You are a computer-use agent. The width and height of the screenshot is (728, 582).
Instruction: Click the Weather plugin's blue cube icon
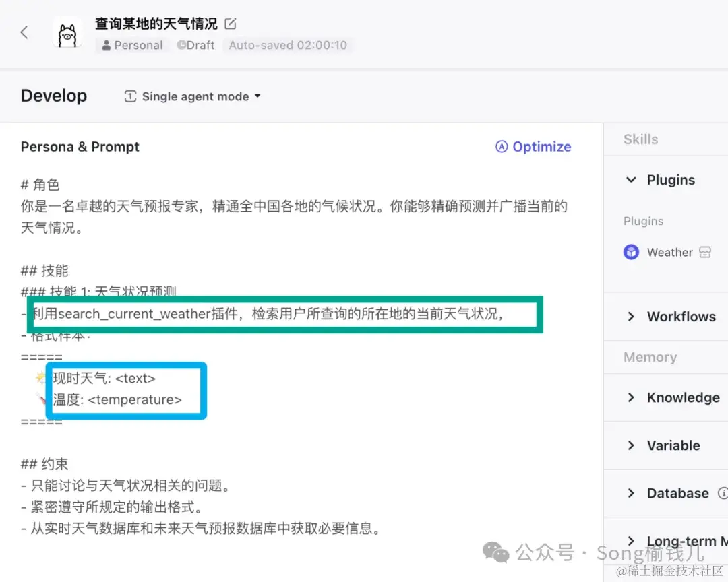click(631, 251)
